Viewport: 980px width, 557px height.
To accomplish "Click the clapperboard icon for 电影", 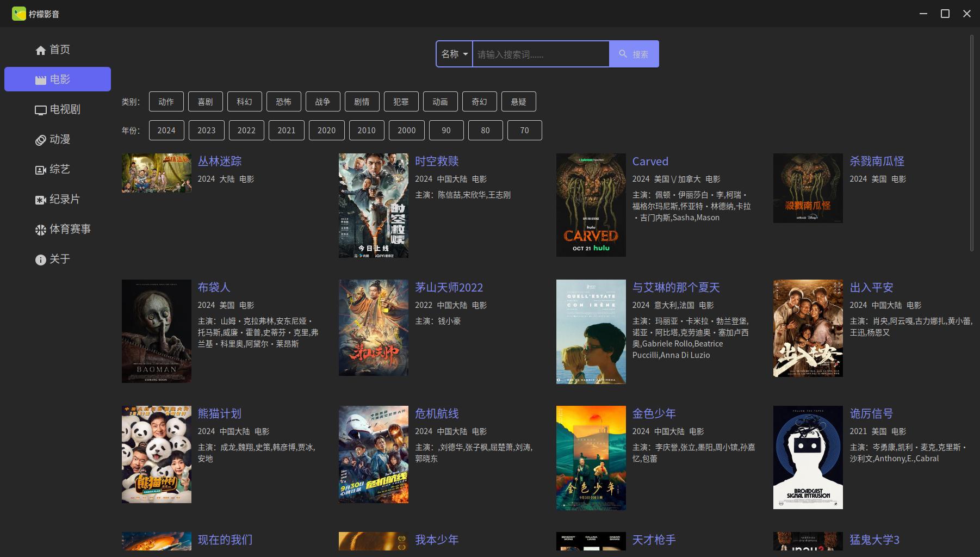I will tap(41, 81).
